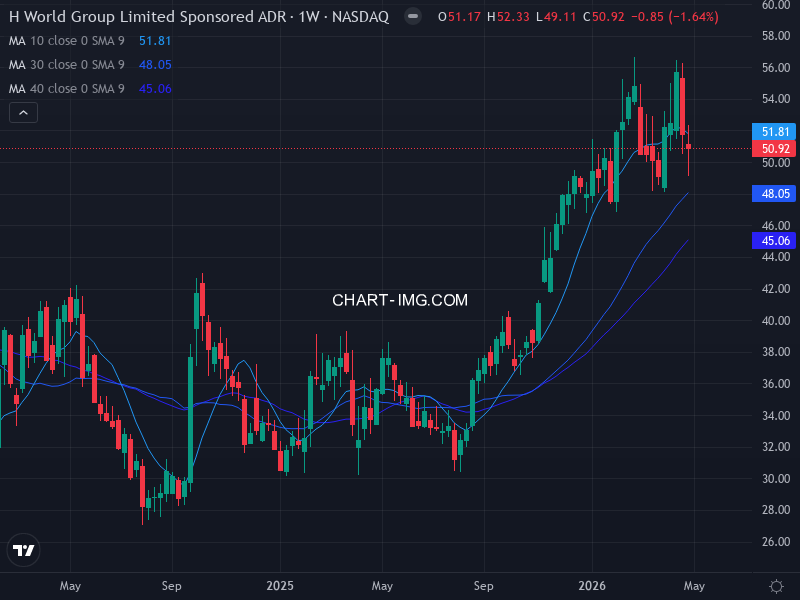The width and height of the screenshot is (800, 600).
Task: Click the 40.00 price scale label
Action: click(x=776, y=320)
